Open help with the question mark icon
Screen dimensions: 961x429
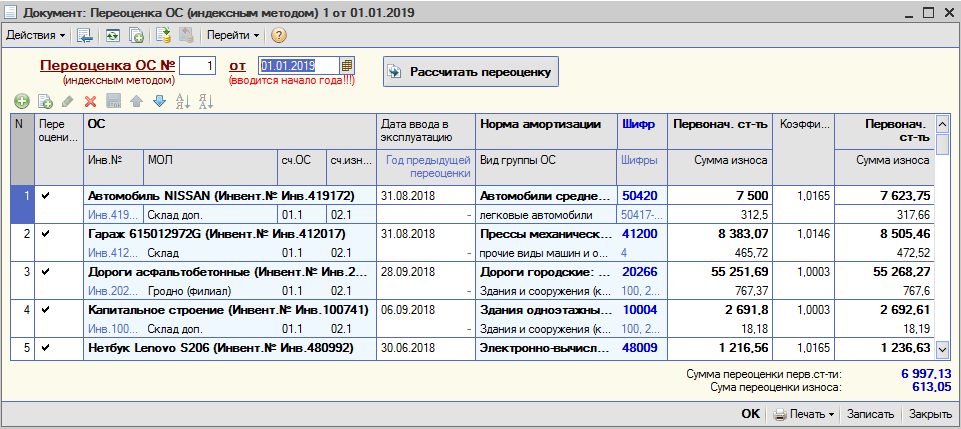pos(278,36)
